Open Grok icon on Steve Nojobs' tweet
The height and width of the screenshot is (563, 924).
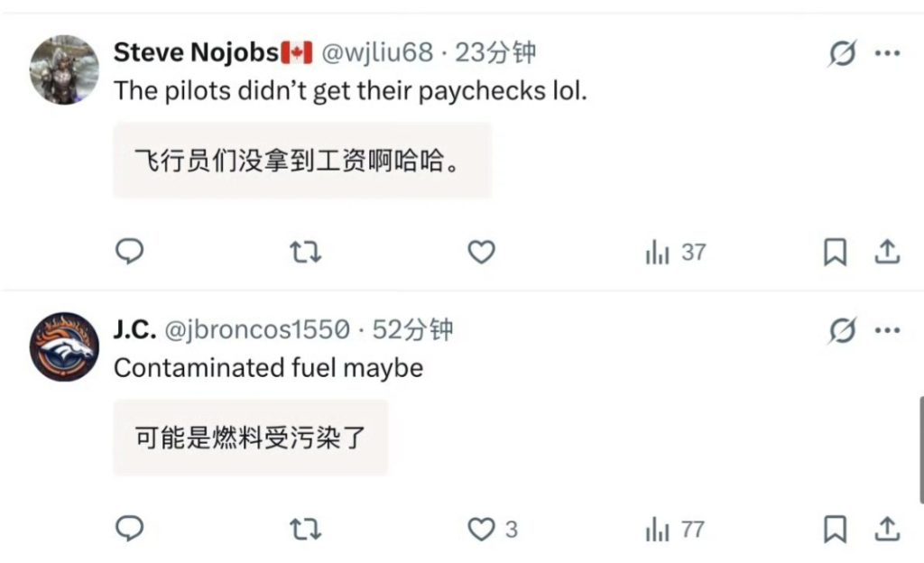pos(842,53)
